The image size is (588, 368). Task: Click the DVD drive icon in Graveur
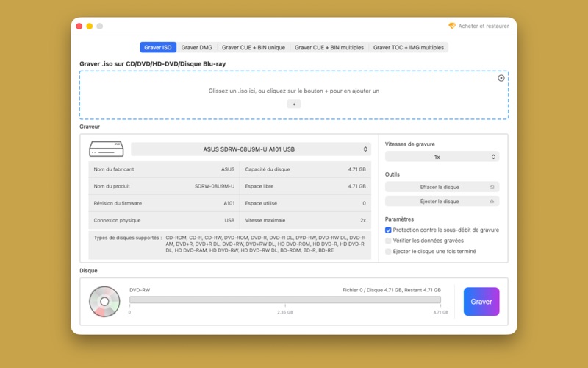pyautogui.click(x=107, y=149)
